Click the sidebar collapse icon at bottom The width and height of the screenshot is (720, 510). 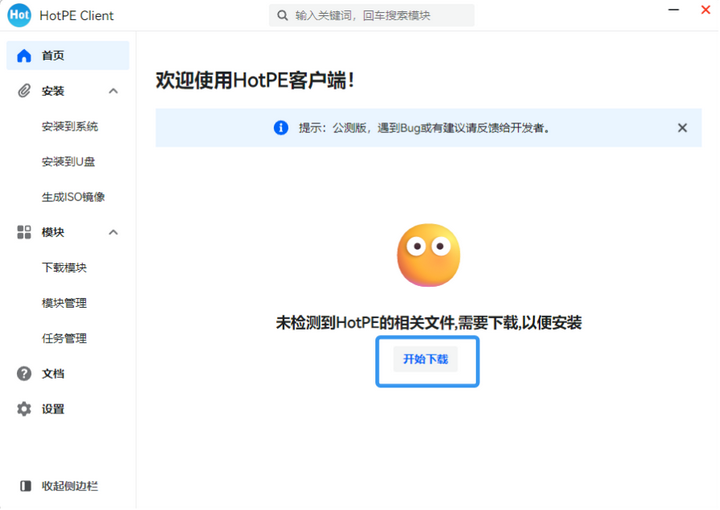coord(26,486)
